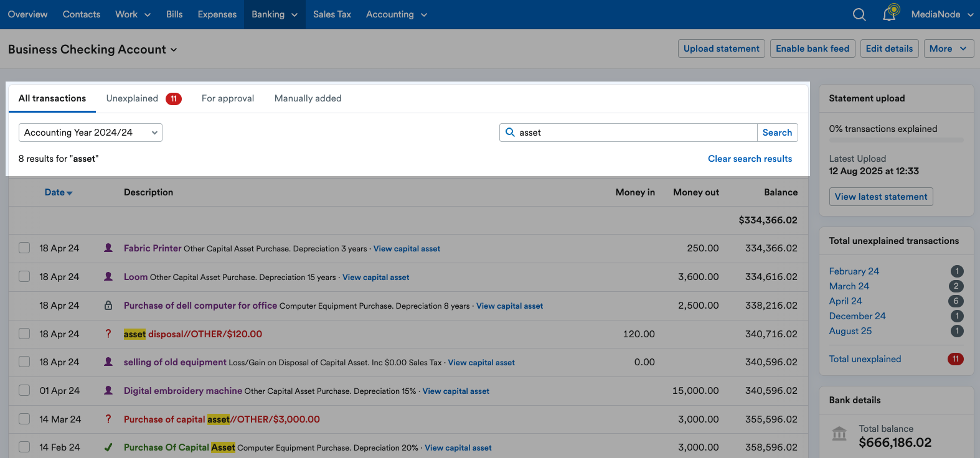
Task: Switch to Unexplained tab
Action: click(x=144, y=98)
